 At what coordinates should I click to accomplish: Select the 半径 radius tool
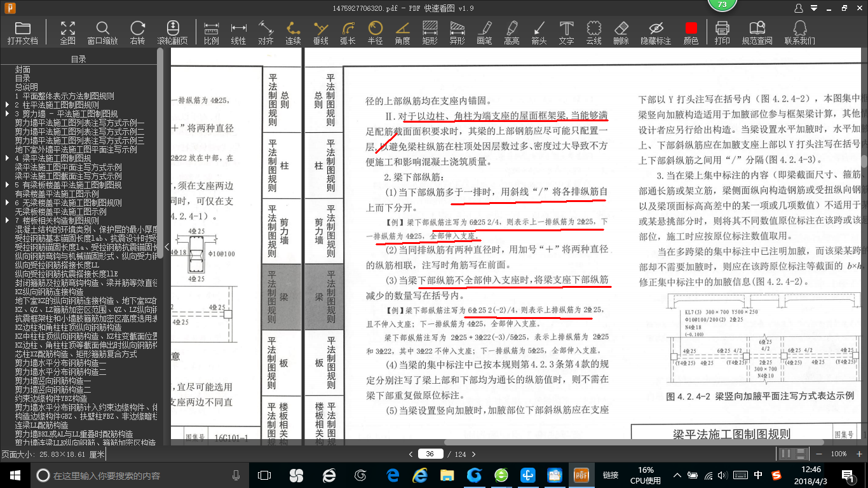(376, 32)
